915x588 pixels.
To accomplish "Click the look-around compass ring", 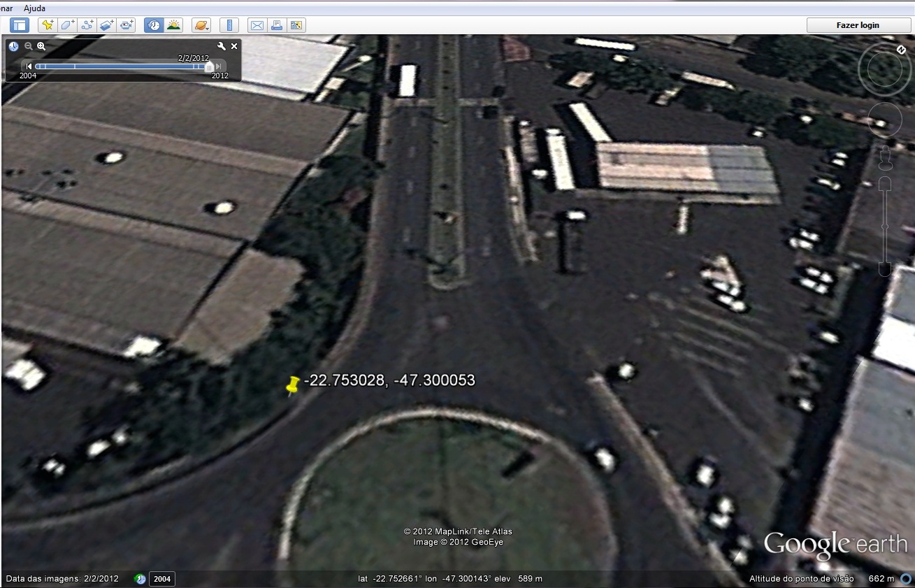I will coord(885,69).
